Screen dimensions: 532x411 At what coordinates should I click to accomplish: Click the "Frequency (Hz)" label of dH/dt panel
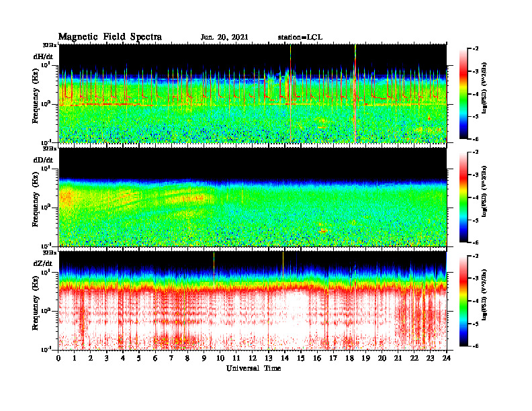[36, 95]
